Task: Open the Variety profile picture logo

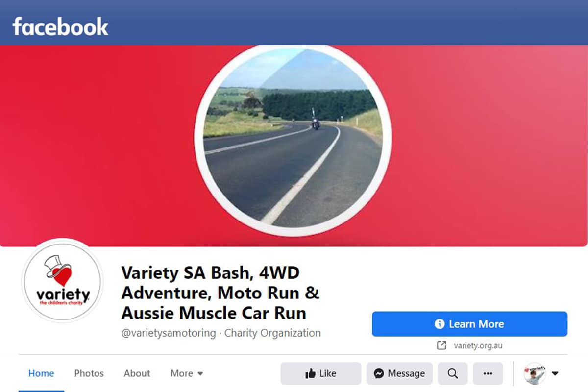Action: [x=63, y=282]
